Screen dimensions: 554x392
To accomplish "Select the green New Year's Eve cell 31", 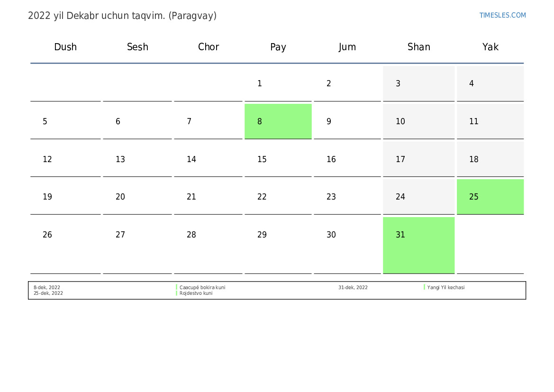I will pos(418,246).
